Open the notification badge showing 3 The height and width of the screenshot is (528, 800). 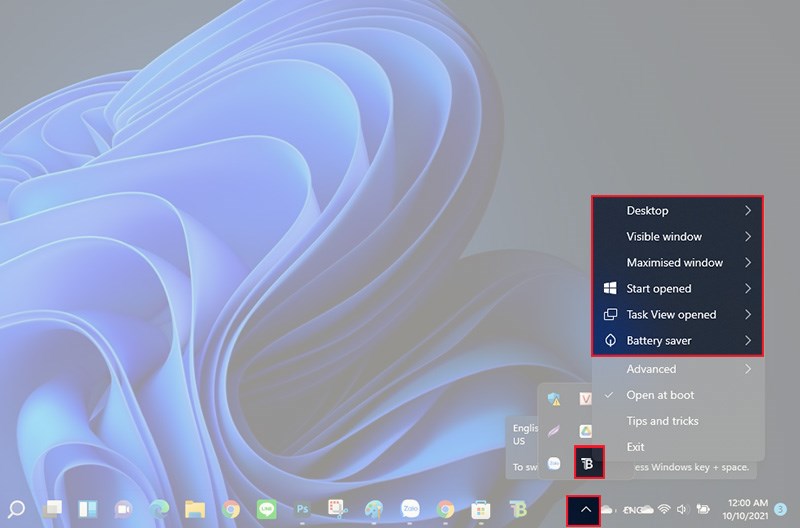click(x=780, y=509)
